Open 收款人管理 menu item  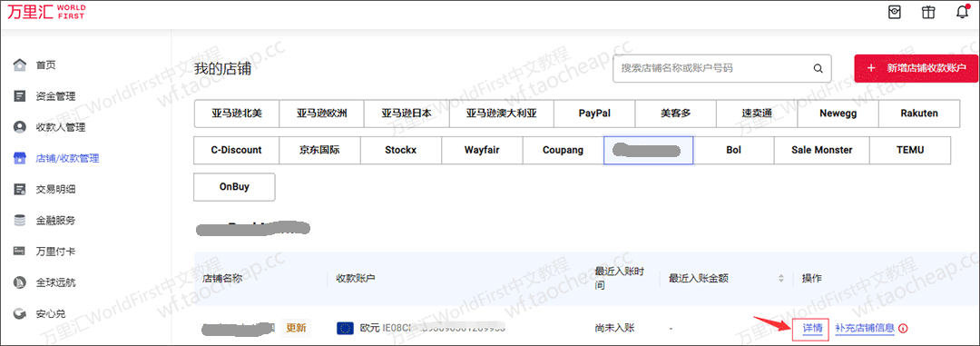(61, 127)
